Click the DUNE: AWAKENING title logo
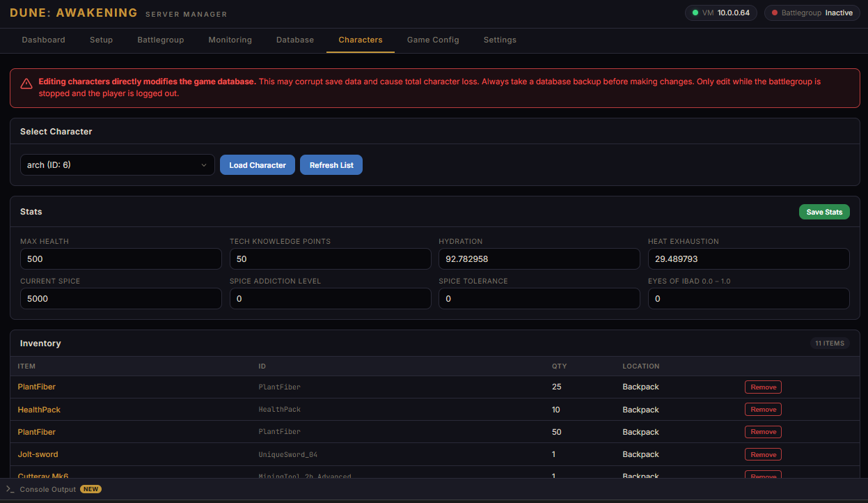The image size is (868, 503). [74, 13]
